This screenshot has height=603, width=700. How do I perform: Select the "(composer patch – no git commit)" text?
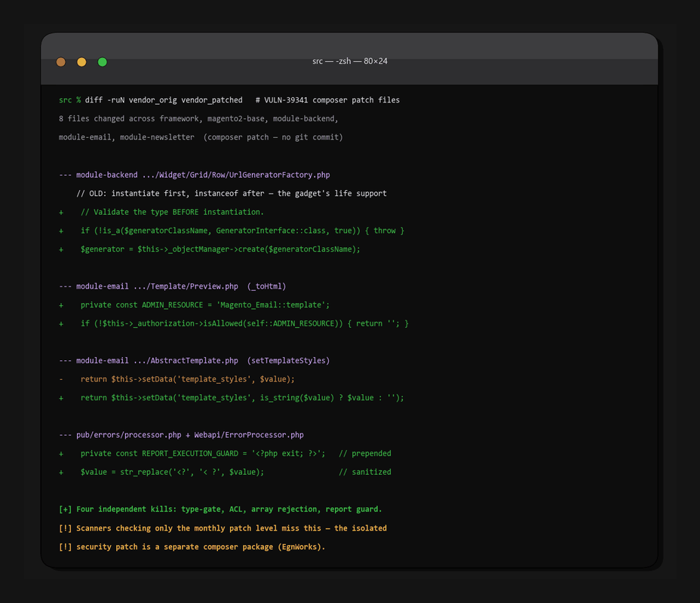(x=273, y=137)
